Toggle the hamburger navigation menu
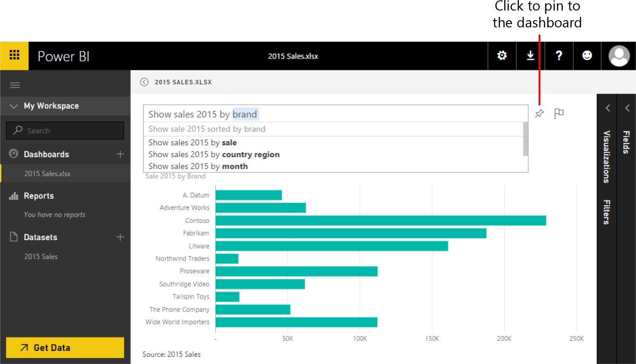The image size is (636, 364). pyautogui.click(x=15, y=86)
